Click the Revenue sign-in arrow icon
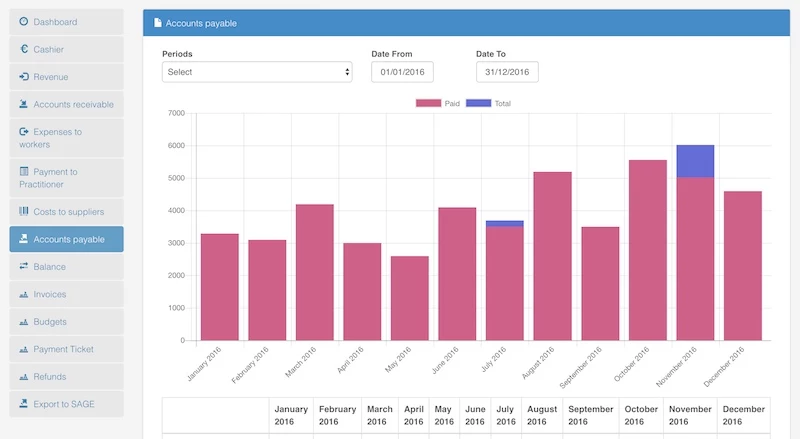 click(24, 77)
